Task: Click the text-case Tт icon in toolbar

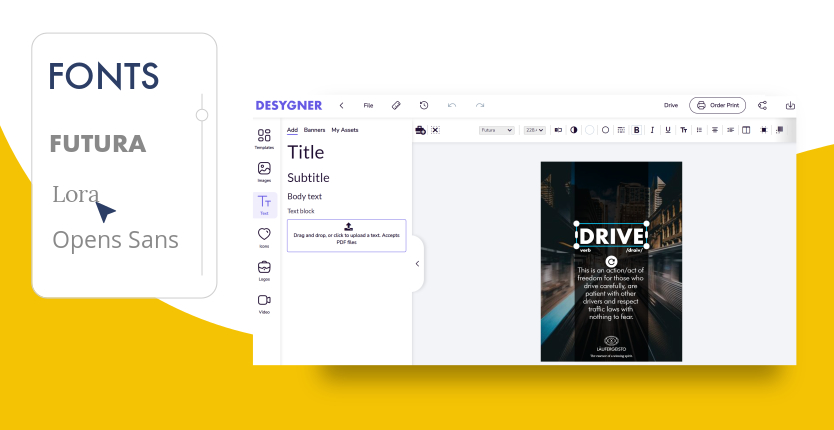Action: (684, 130)
